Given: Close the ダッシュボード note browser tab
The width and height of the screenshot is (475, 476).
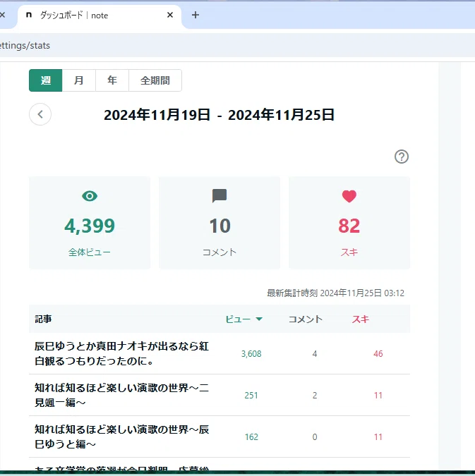Looking at the screenshot, I should pos(170,15).
